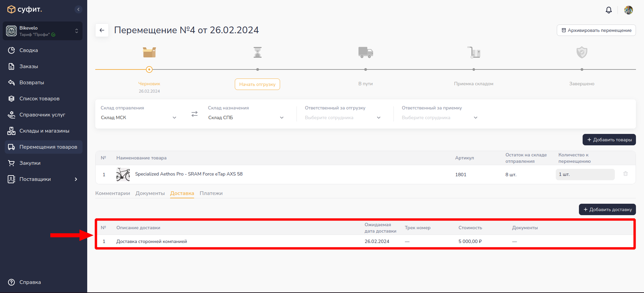644x293 pixels.
Task: Open the Bikevelo account switcher
Action: (x=43, y=31)
